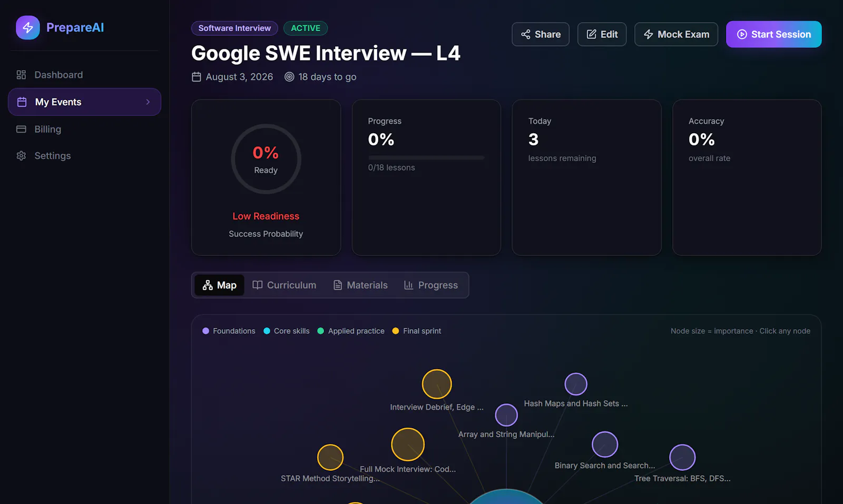This screenshot has height=504, width=843.
Task: Select the Full Mock Interview map node
Action: pyautogui.click(x=408, y=444)
